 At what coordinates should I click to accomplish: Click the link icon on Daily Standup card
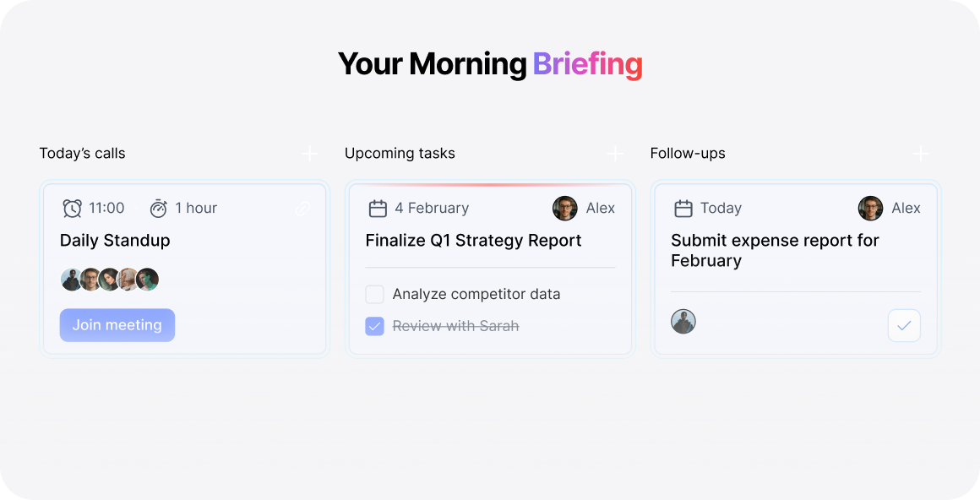click(x=302, y=209)
